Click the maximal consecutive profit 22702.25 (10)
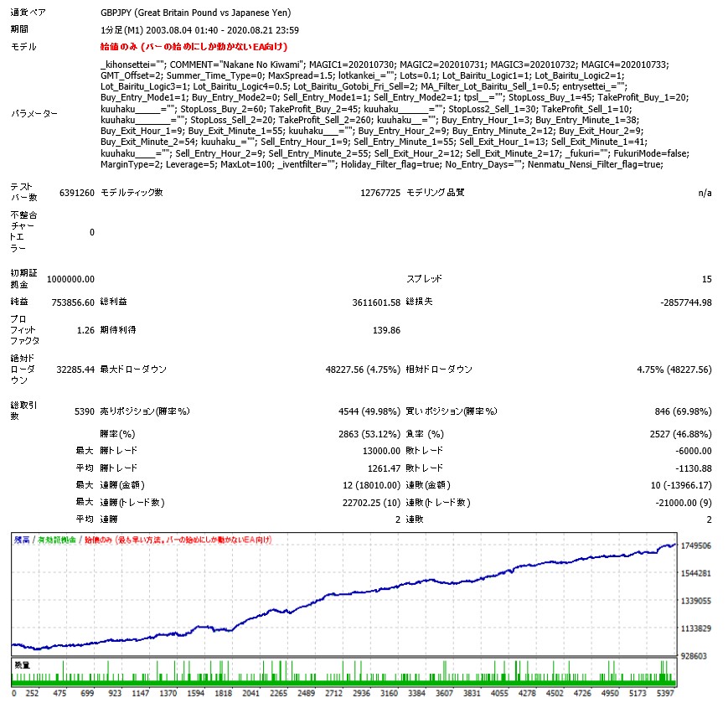 (x=371, y=503)
